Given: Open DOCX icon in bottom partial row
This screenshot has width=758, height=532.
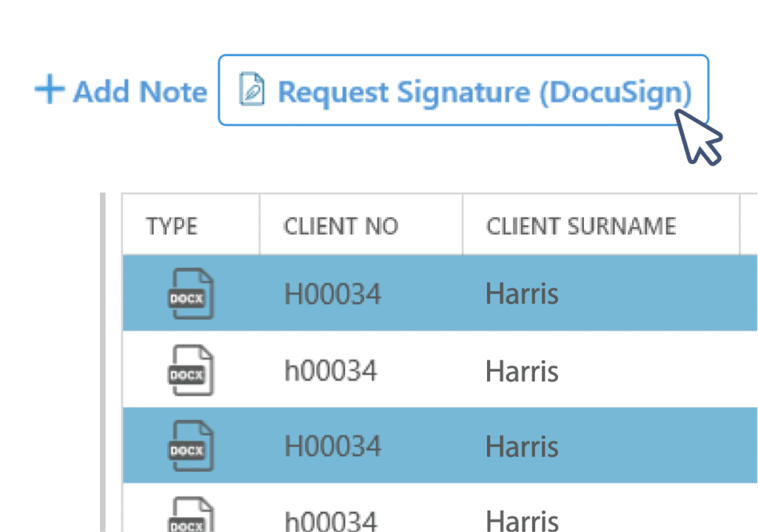Looking at the screenshot, I should [x=190, y=514].
